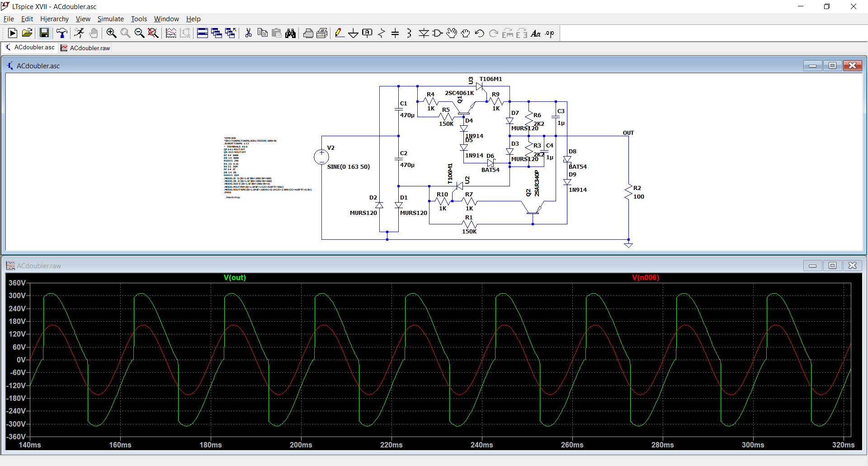Save the schematic with the floppy icon
The width and height of the screenshot is (868, 466).
click(x=44, y=33)
